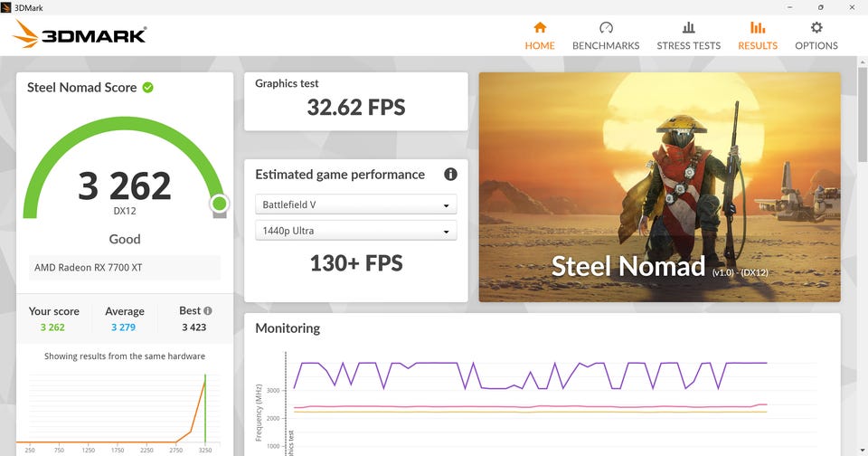Screen dimensions: 868x456
Task: Open the Battlefield V game dropdown
Action: (x=356, y=204)
